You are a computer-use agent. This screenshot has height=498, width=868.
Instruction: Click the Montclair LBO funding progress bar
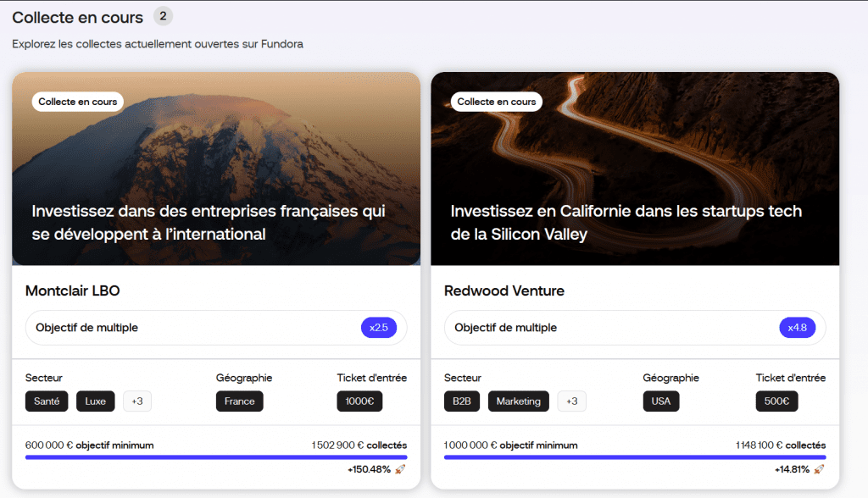click(x=216, y=457)
